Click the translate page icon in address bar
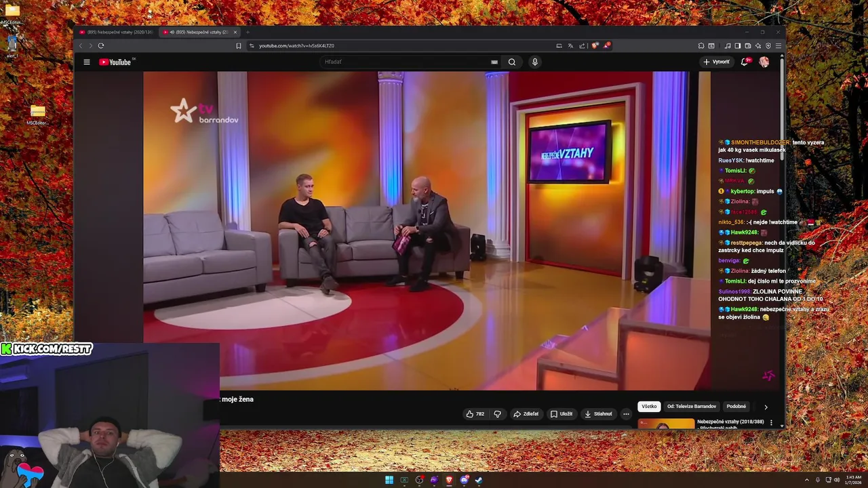 570,45
